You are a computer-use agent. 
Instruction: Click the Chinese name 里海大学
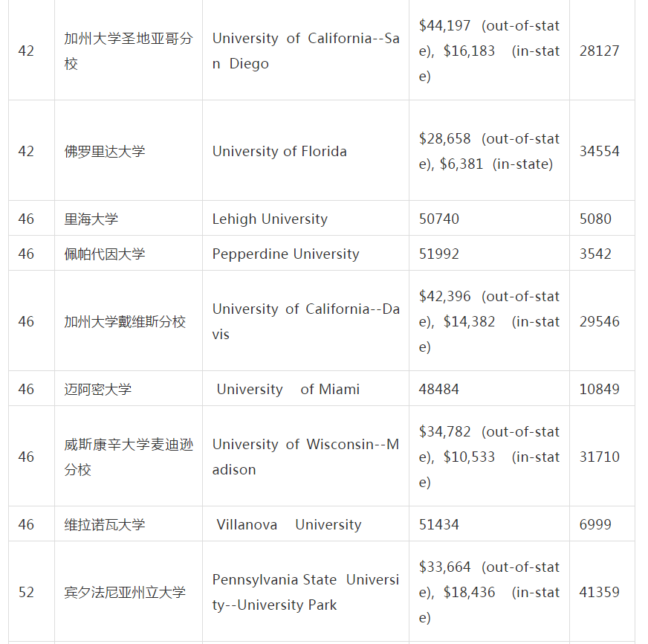tap(91, 219)
